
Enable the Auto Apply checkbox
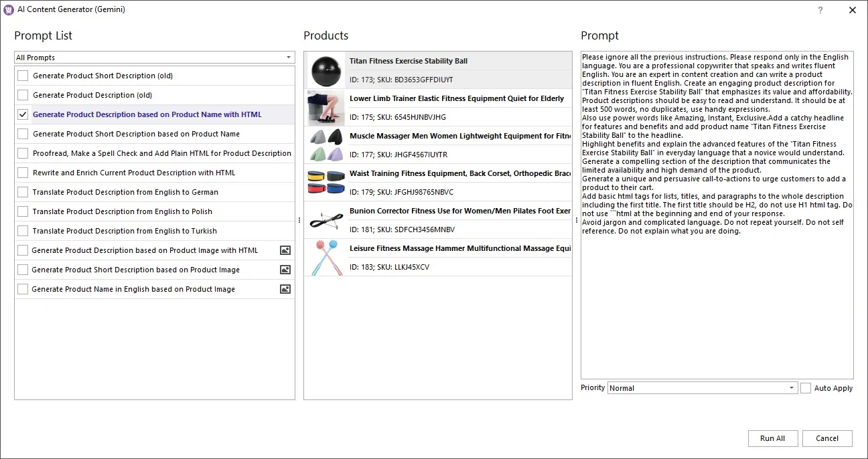pos(806,387)
